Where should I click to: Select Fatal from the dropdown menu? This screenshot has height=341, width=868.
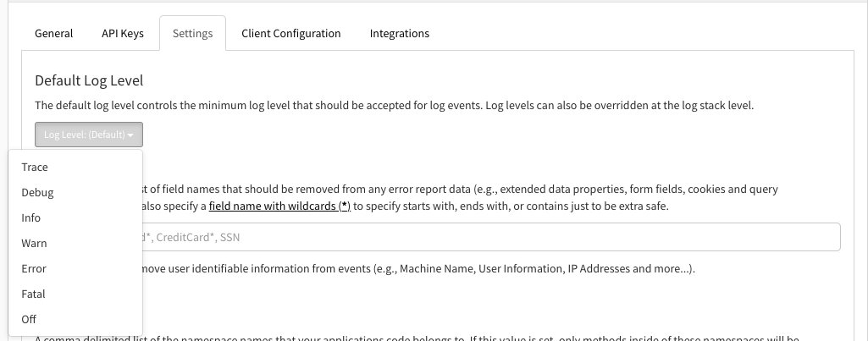33,294
